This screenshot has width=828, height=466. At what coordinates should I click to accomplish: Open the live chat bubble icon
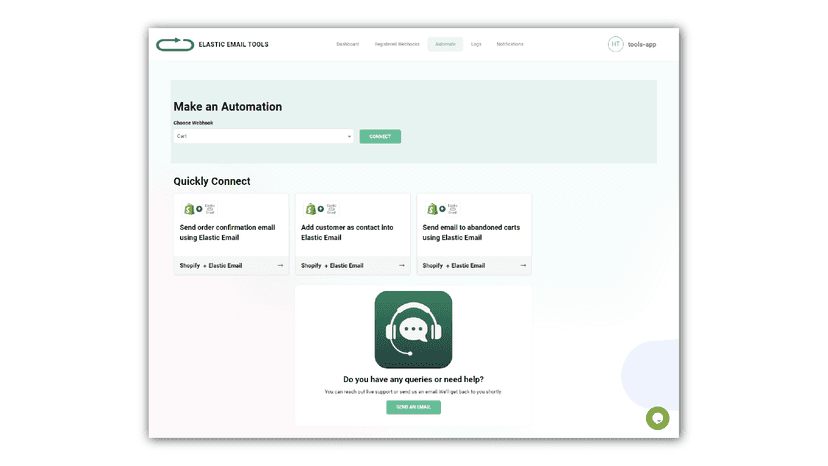[657, 418]
